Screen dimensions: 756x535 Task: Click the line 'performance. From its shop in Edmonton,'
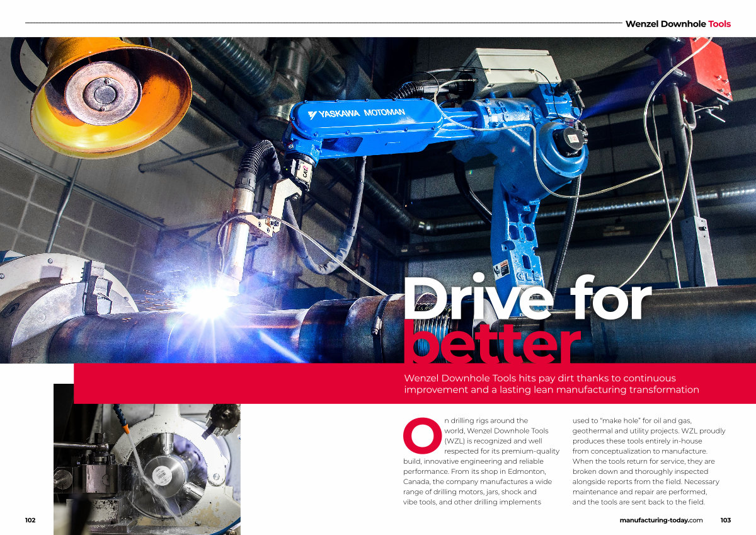tap(475, 471)
